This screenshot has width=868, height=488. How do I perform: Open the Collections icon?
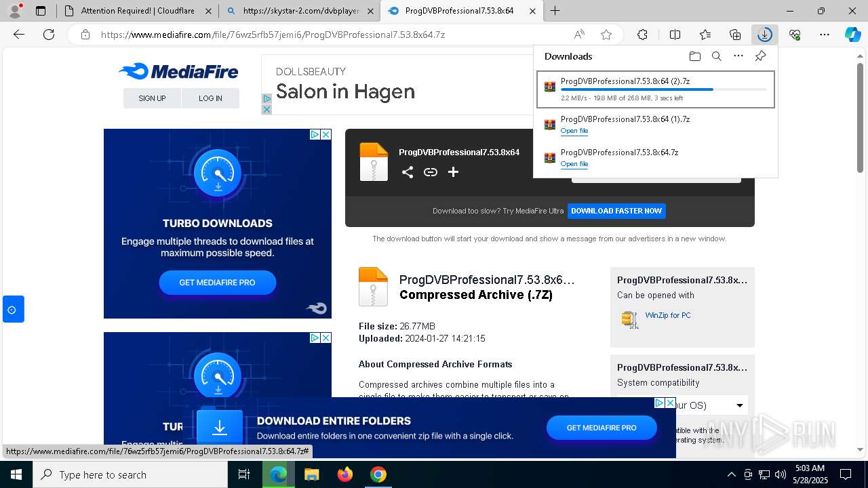click(x=735, y=35)
